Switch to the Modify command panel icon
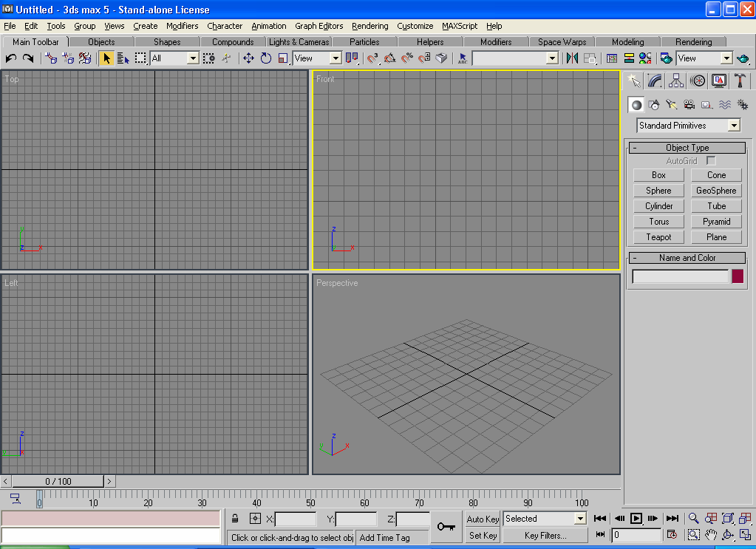 coord(654,81)
